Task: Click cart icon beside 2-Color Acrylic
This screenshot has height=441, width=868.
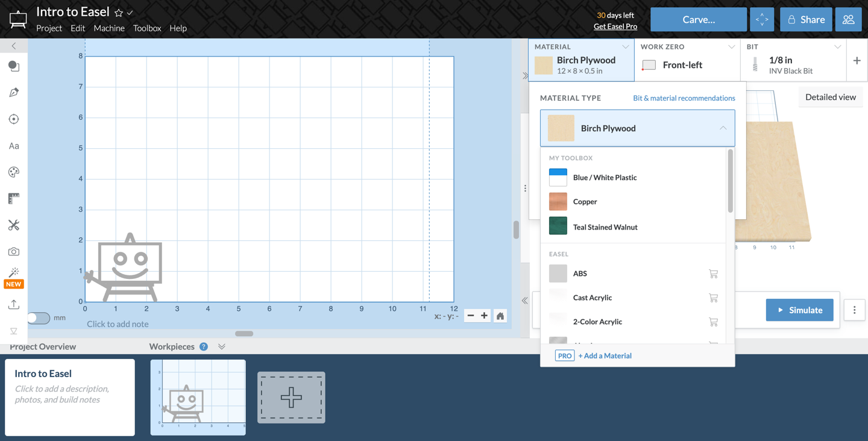Action: pos(713,322)
